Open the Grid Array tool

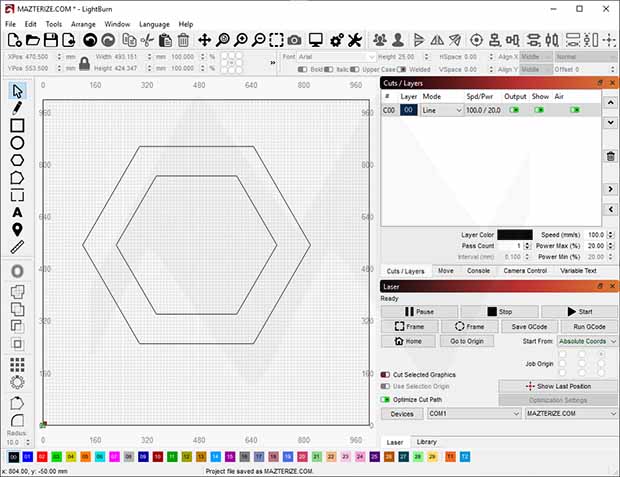17,365
